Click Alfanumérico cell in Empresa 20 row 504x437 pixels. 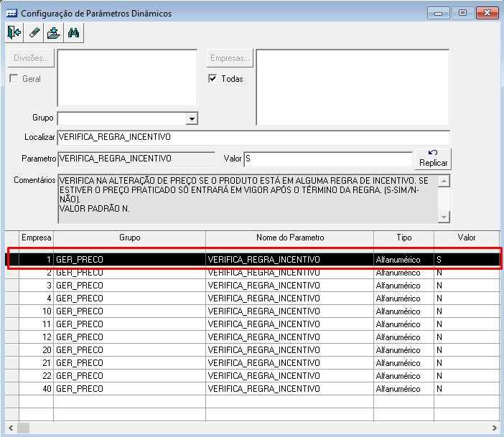(403, 349)
